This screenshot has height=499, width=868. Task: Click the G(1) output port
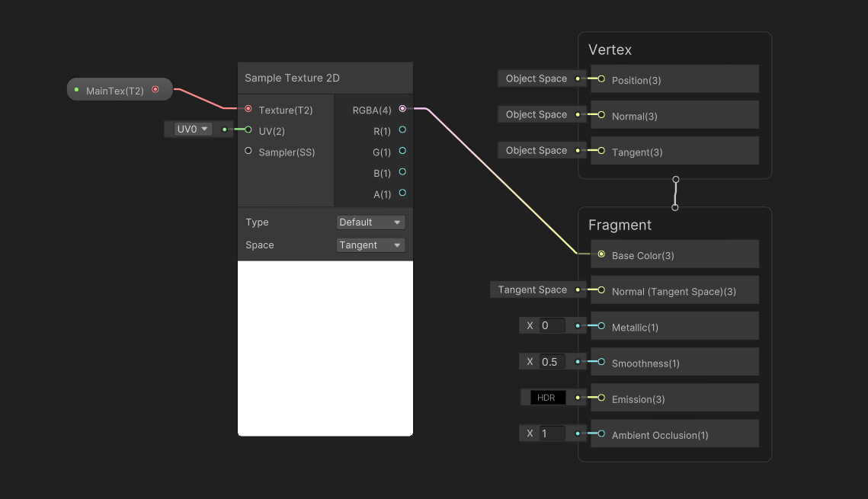coord(402,151)
